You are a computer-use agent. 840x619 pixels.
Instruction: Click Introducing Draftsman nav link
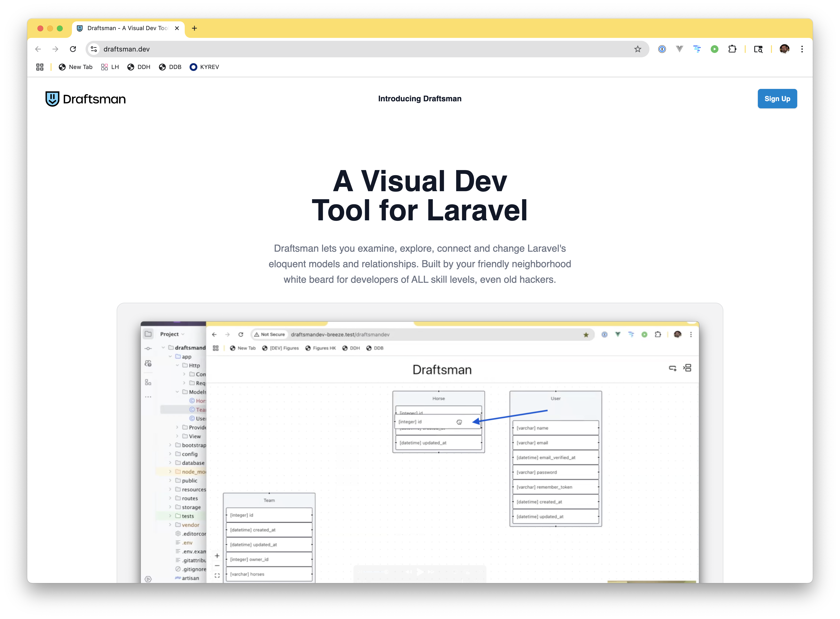tap(420, 99)
